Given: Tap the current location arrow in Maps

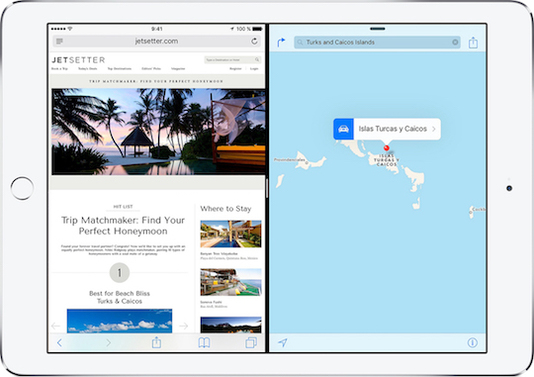Looking at the screenshot, I should 282,342.
